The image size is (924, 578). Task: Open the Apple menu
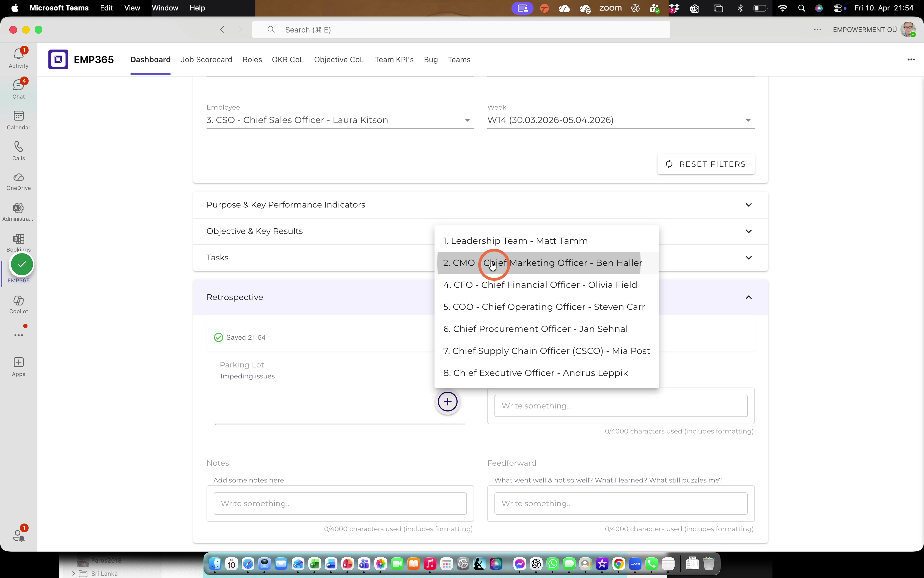click(15, 8)
